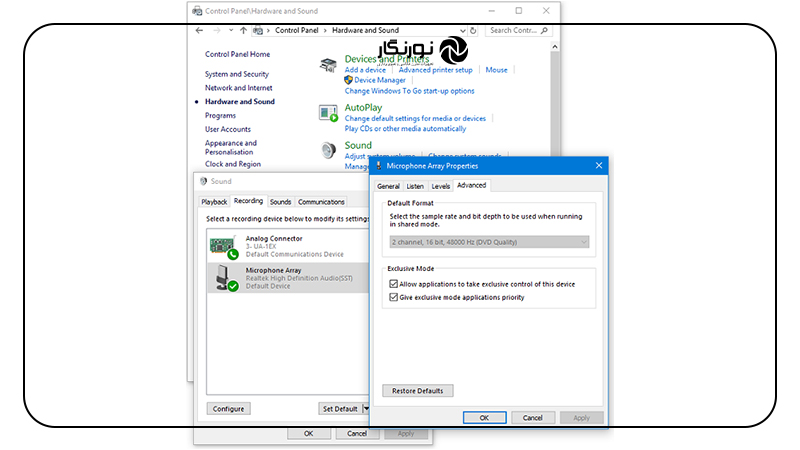Uncheck Allow applications to take exclusive control
This screenshot has width=800, height=450.
point(392,285)
